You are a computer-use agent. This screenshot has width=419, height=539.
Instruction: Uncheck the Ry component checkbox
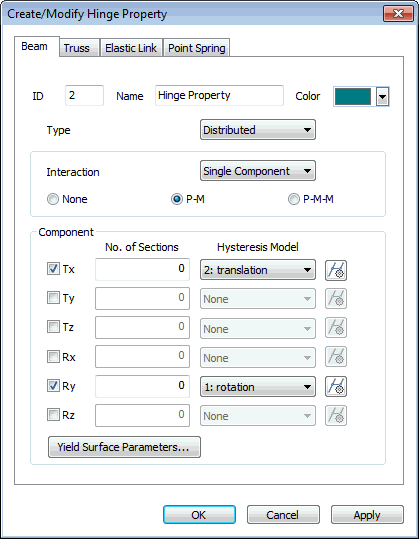pyautogui.click(x=53, y=385)
